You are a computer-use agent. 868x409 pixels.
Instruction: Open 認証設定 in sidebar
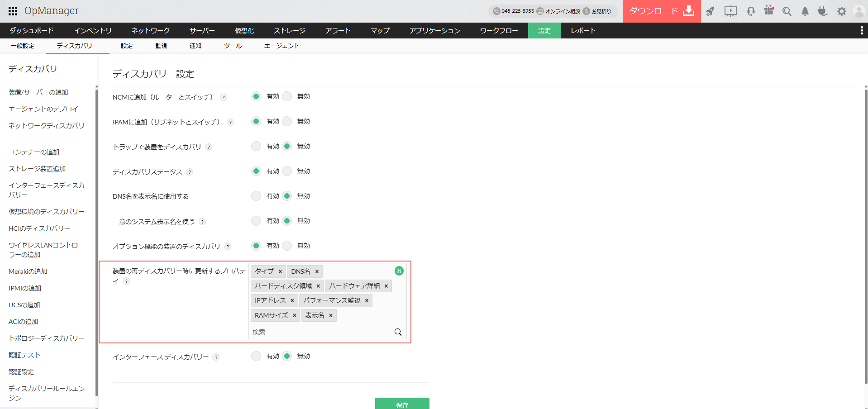[x=21, y=372]
